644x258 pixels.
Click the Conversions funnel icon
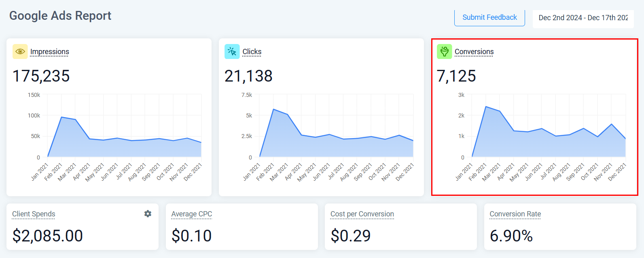click(x=444, y=52)
